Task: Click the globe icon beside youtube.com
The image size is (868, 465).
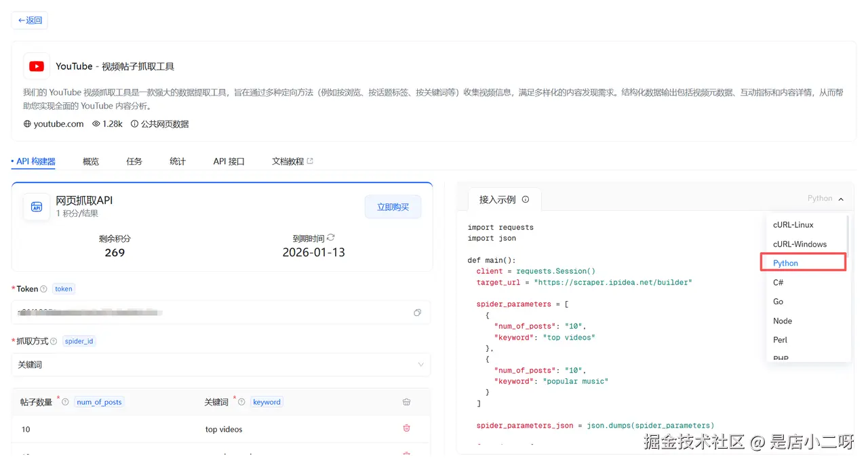Action: [x=27, y=124]
